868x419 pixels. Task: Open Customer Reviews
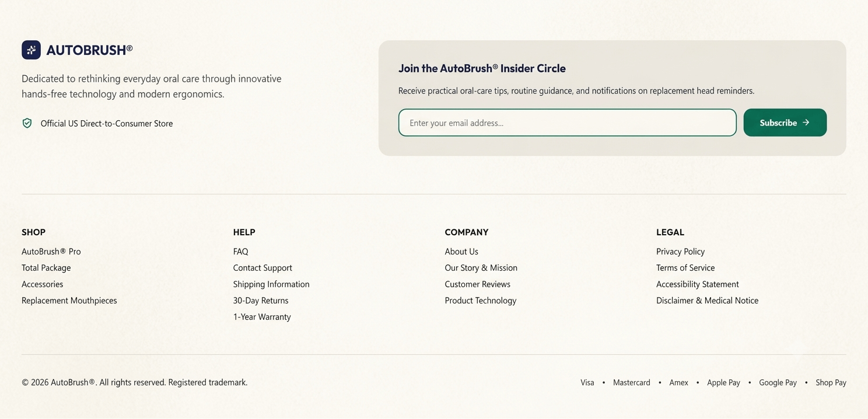tap(478, 284)
